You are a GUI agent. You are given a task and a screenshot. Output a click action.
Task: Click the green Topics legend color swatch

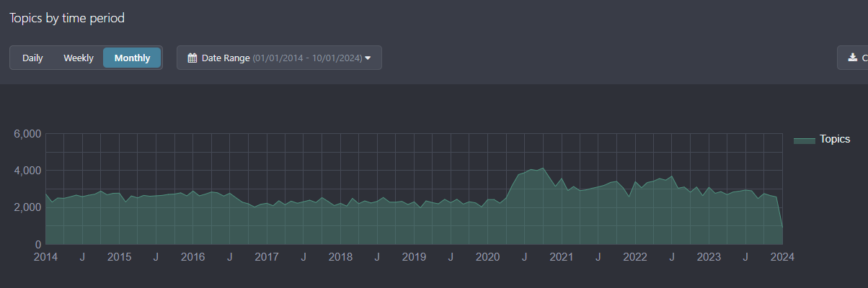click(x=804, y=140)
